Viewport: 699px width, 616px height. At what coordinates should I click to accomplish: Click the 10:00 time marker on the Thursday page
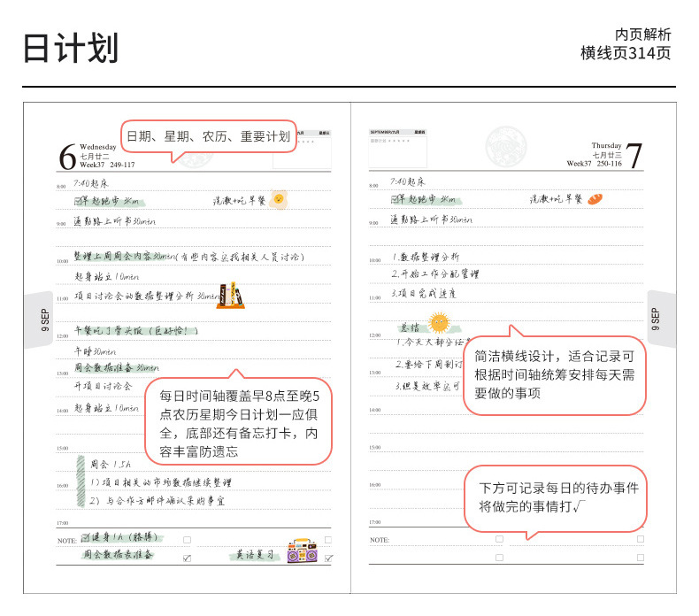click(375, 260)
